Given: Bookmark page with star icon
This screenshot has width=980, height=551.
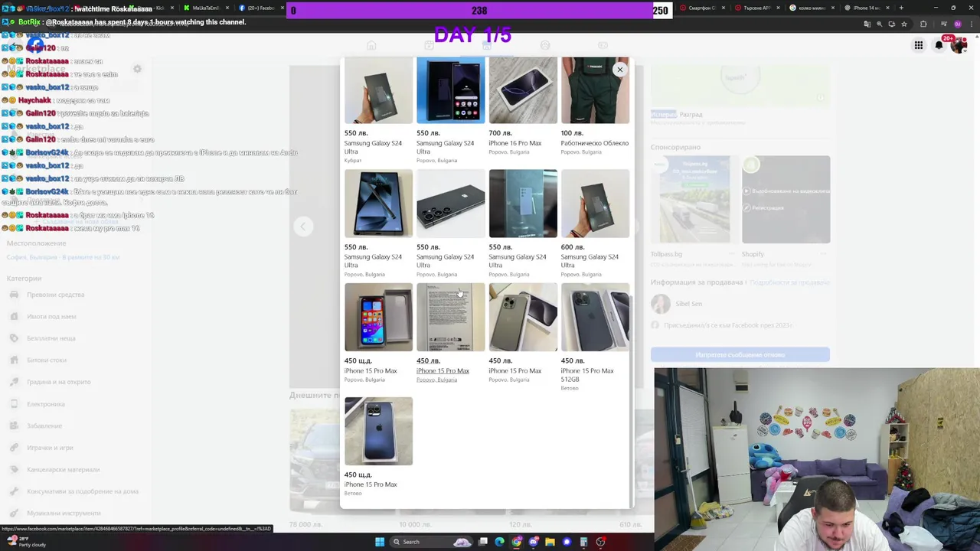Looking at the screenshot, I should coord(904,24).
